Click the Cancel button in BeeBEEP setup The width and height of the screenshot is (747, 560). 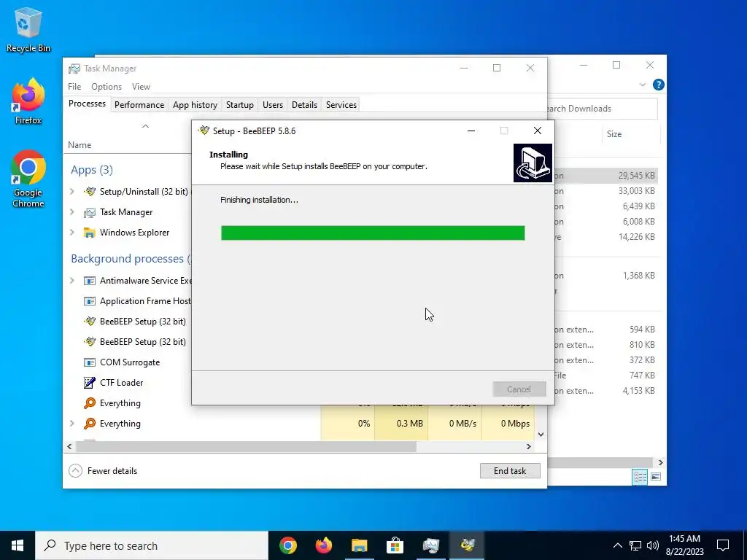519,389
